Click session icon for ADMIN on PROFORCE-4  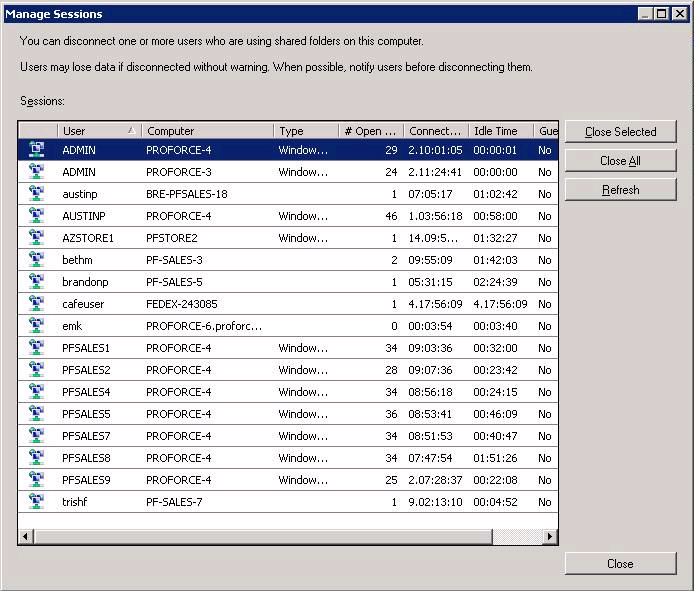pos(36,150)
